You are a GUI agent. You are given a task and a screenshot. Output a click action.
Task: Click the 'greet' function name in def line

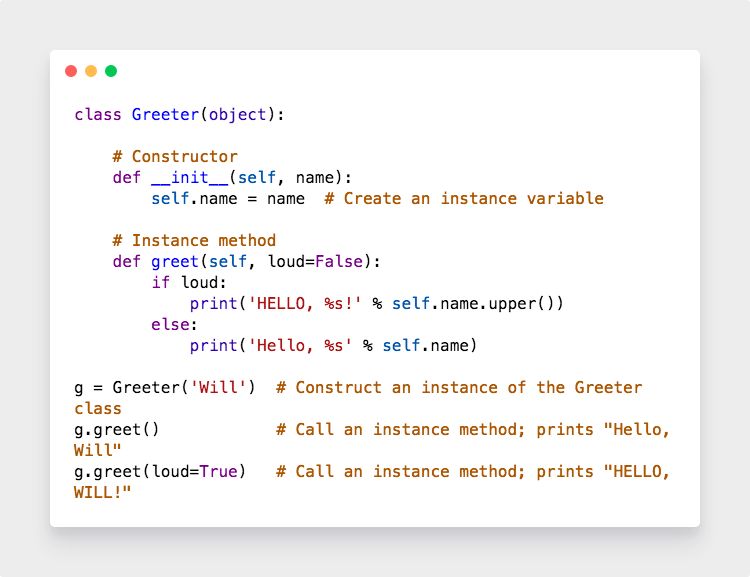pos(175,262)
